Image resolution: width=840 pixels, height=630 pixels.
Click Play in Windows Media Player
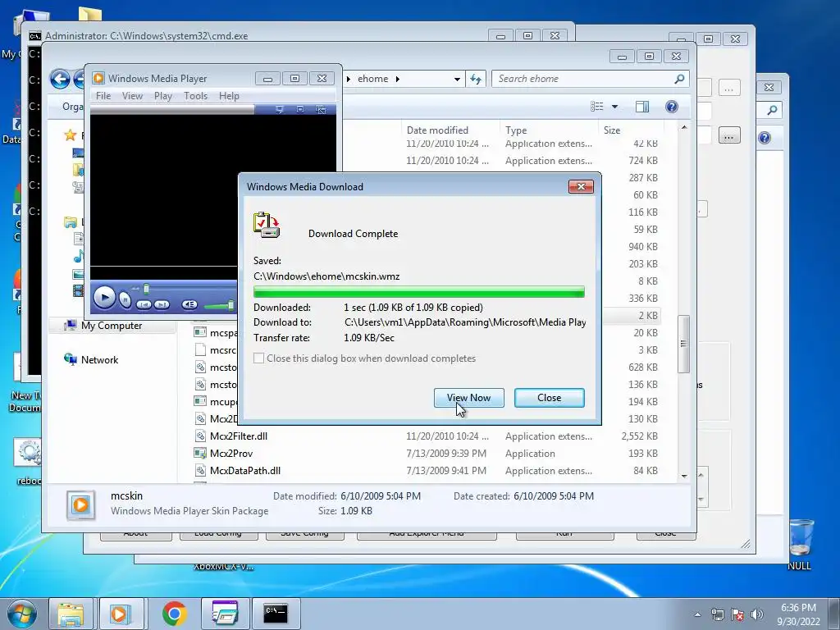[x=104, y=297]
